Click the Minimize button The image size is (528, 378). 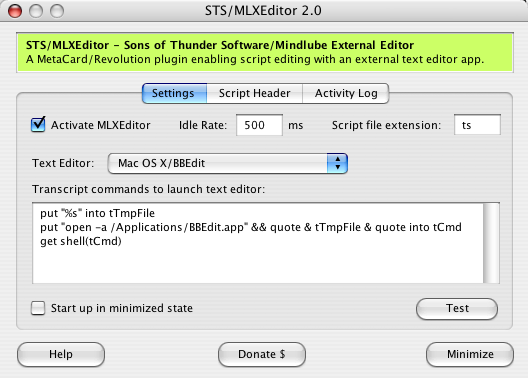(470, 354)
